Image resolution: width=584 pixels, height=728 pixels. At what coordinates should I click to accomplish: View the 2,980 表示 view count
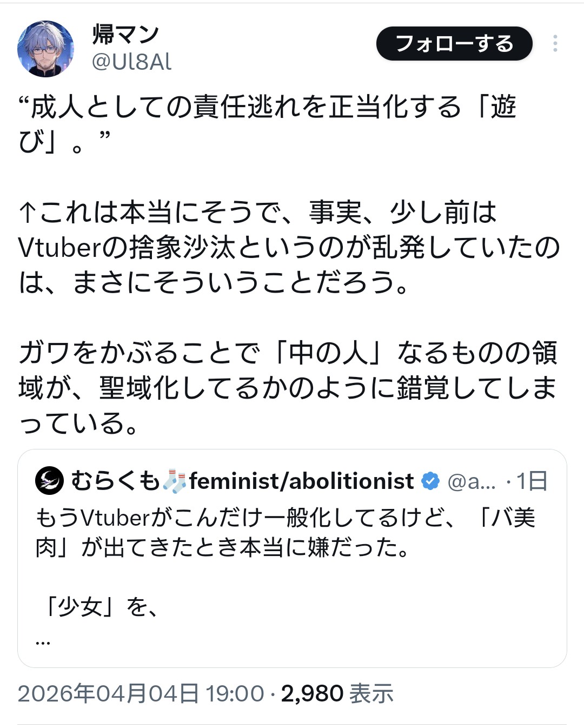pos(336,693)
